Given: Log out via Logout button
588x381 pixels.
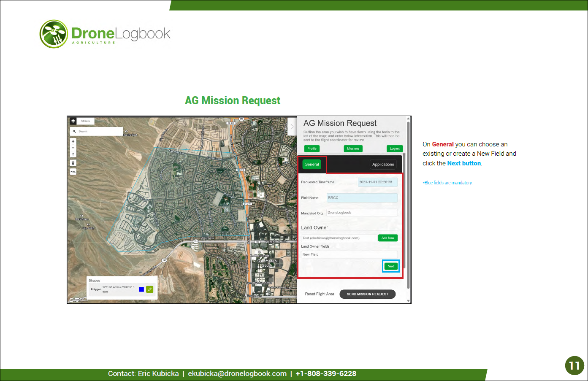Looking at the screenshot, I should point(395,149).
